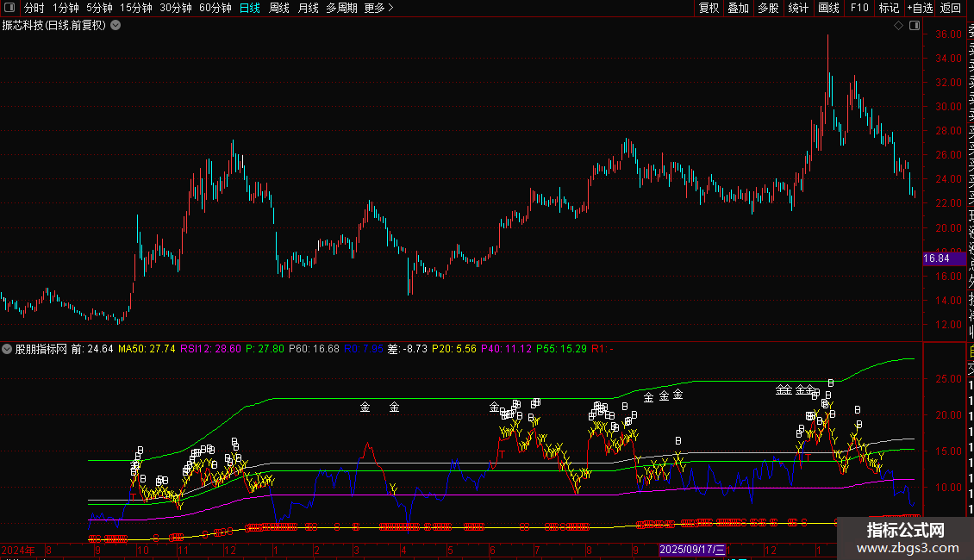Click the 36.00 price axis label
Image resolution: width=974 pixels, height=560 pixels.
click(948, 34)
